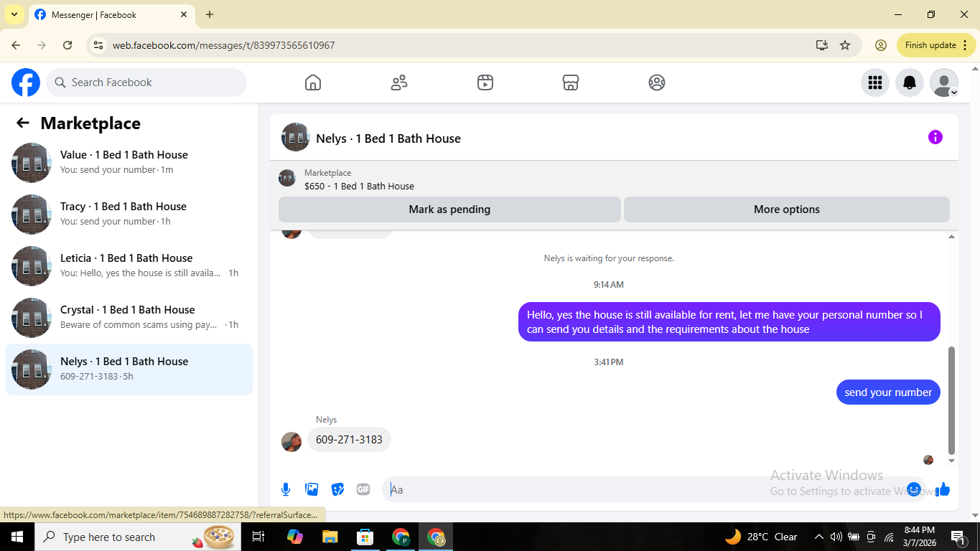Focus the message text box
Image resolution: width=980 pixels, height=551 pixels.
coord(646,489)
